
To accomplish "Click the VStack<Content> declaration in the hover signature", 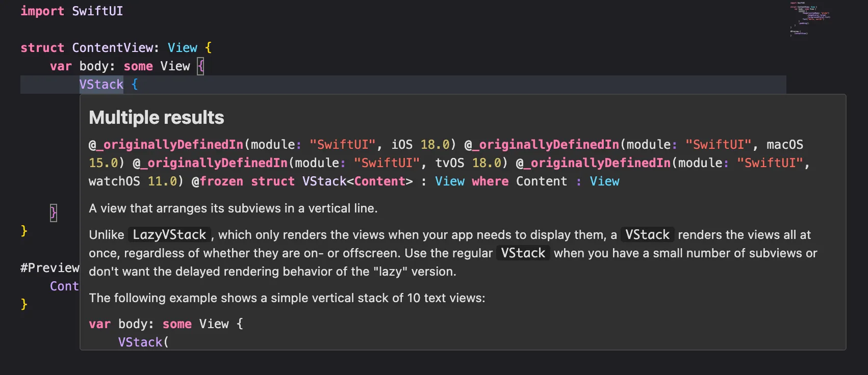I will (357, 181).
